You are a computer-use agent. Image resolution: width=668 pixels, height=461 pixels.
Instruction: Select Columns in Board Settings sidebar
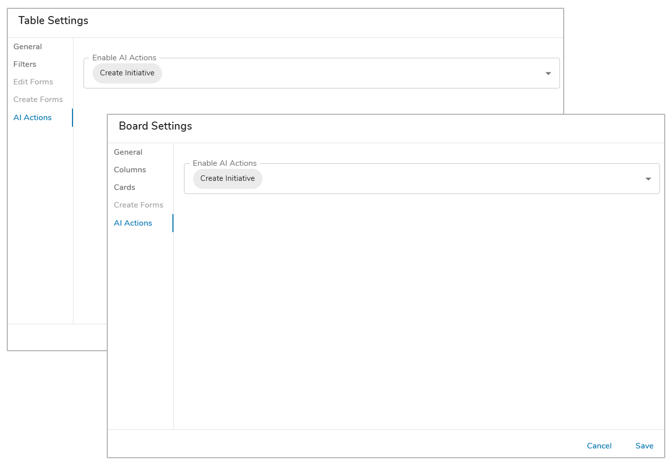130,170
